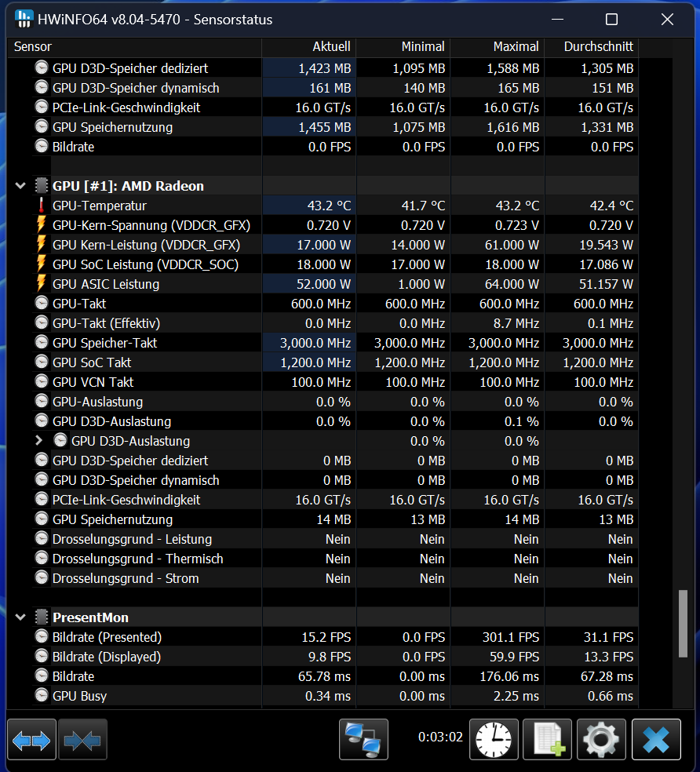Viewport: 700px width, 772px height.
Task: Maximize the HWiNFO64 Sensorstatus window
Action: pos(611,19)
